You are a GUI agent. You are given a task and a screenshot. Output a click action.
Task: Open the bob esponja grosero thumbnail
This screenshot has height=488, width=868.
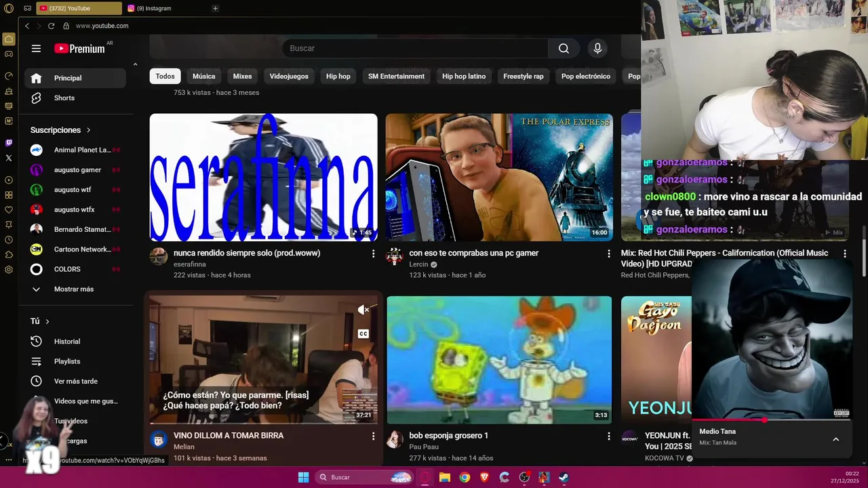tap(499, 360)
